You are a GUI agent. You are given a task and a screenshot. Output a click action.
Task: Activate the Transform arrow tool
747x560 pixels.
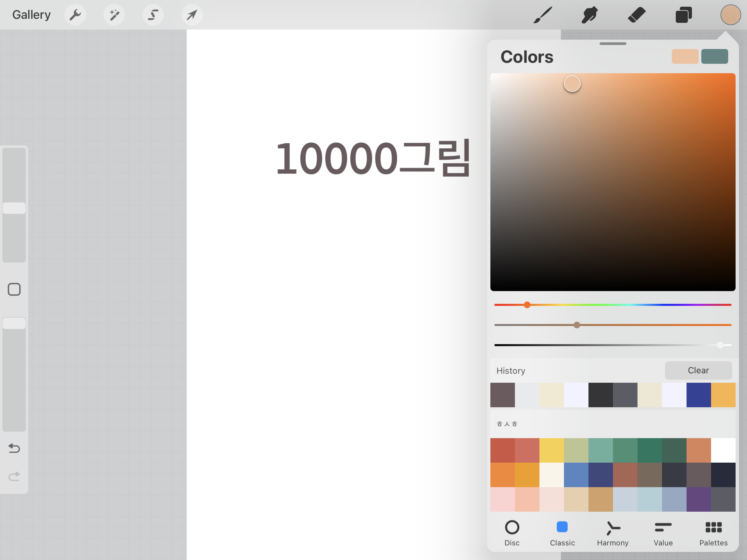(x=192, y=15)
